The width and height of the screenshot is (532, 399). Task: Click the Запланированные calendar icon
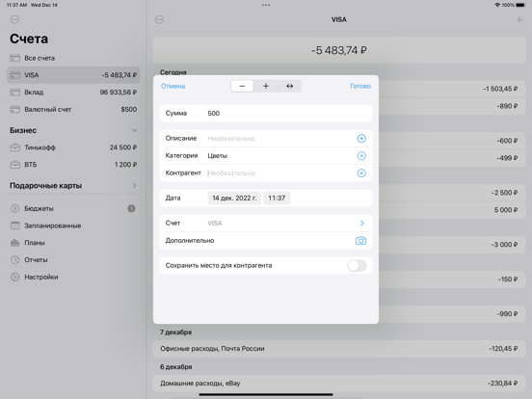[x=14, y=226]
